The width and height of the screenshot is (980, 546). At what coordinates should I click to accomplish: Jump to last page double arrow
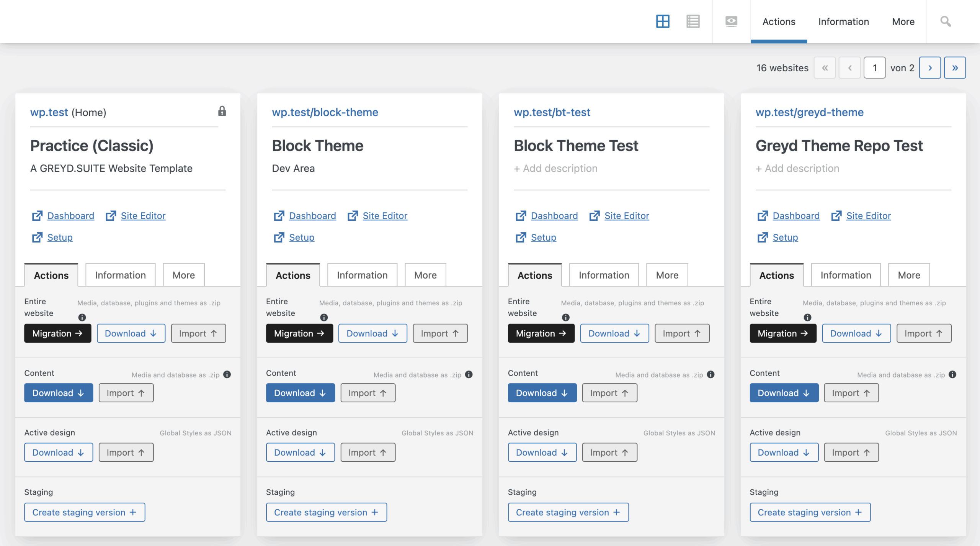tap(955, 68)
